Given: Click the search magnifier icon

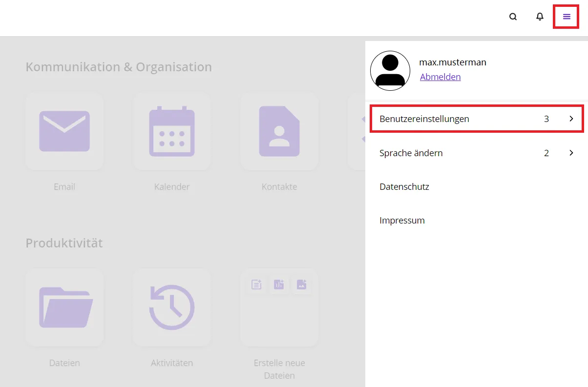Looking at the screenshot, I should (513, 17).
